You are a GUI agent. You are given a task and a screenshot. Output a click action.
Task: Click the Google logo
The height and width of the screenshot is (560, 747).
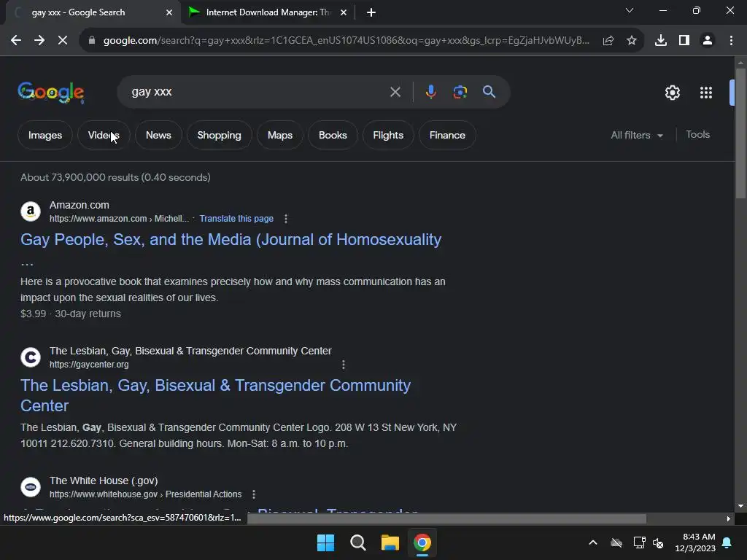point(51,92)
